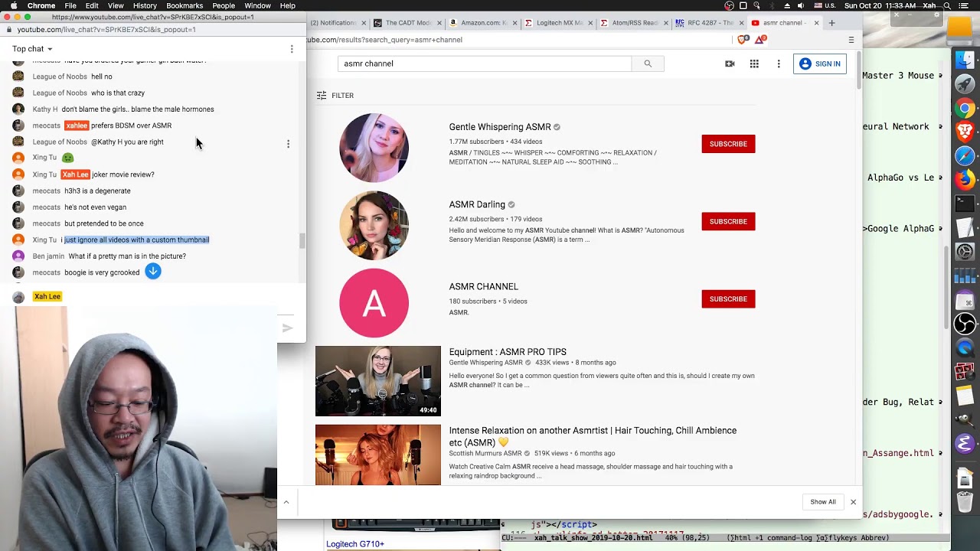Screen dimensions: 980x551
Task: Open the Equipment ASMR PRO TIPS thumbnail
Action: [378, 381]
